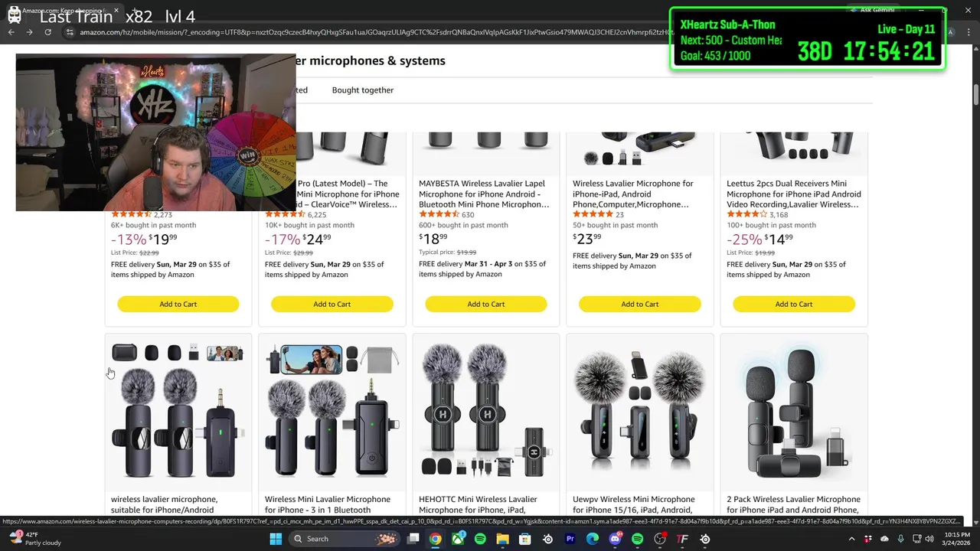Open Task View on the taskbar
980x551 pixels.
point(413,539)
